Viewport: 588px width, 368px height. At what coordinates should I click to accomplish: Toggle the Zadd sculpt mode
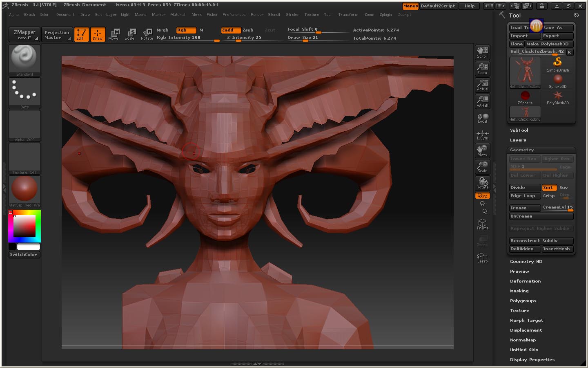230,30
